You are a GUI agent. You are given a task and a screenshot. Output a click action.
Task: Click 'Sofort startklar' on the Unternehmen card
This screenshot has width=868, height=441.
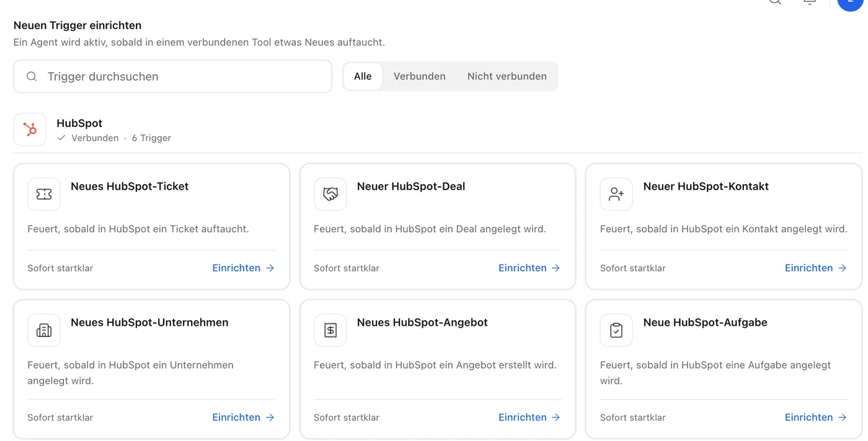tap(60, 417)
